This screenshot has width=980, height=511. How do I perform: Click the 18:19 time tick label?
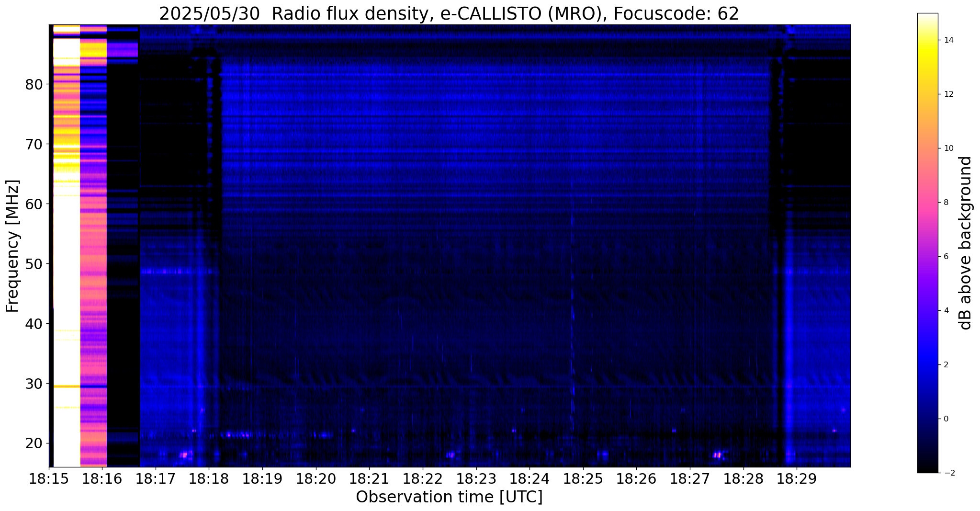[263, 479]
